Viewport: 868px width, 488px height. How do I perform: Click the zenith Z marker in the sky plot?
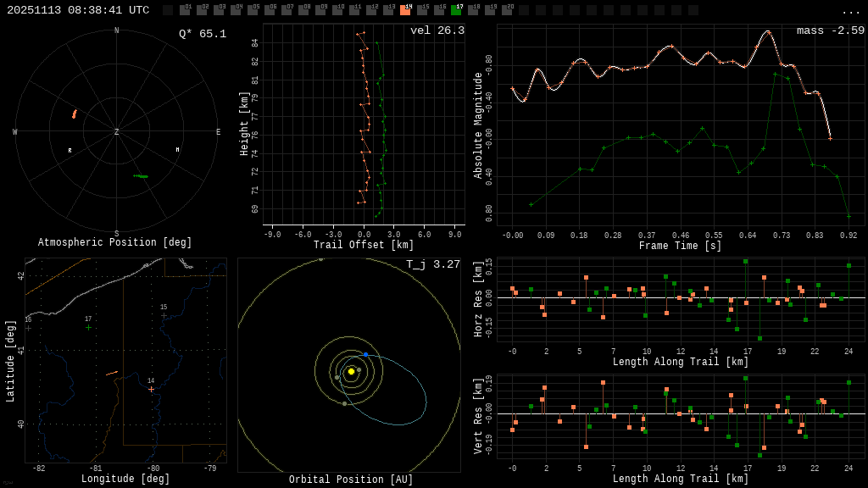(116, 132)
